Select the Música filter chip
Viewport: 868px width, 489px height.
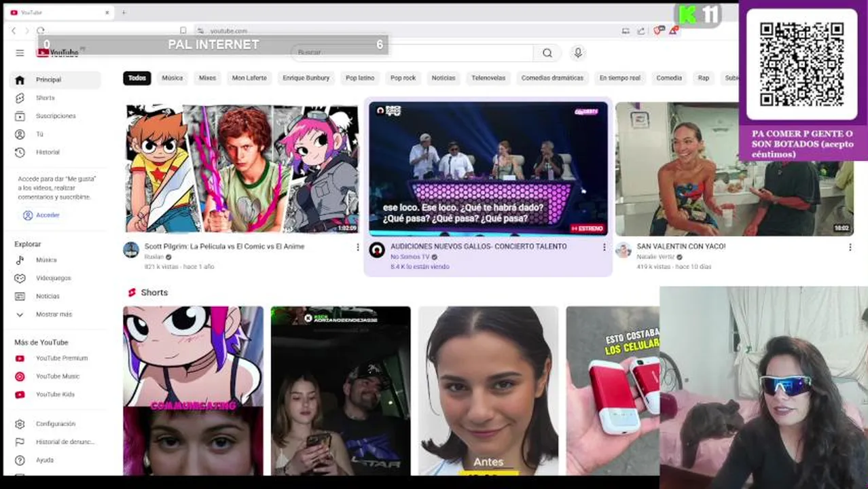(x=173, y=78)
